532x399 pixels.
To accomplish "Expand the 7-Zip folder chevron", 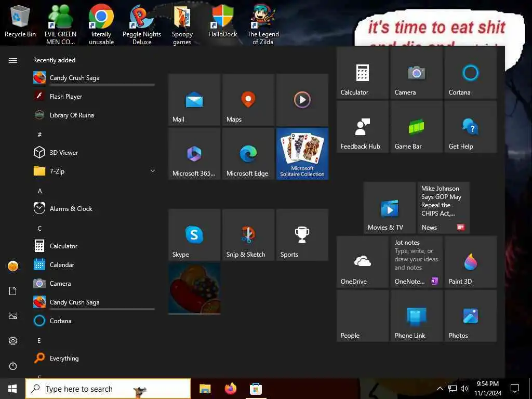I will point(153,171).
